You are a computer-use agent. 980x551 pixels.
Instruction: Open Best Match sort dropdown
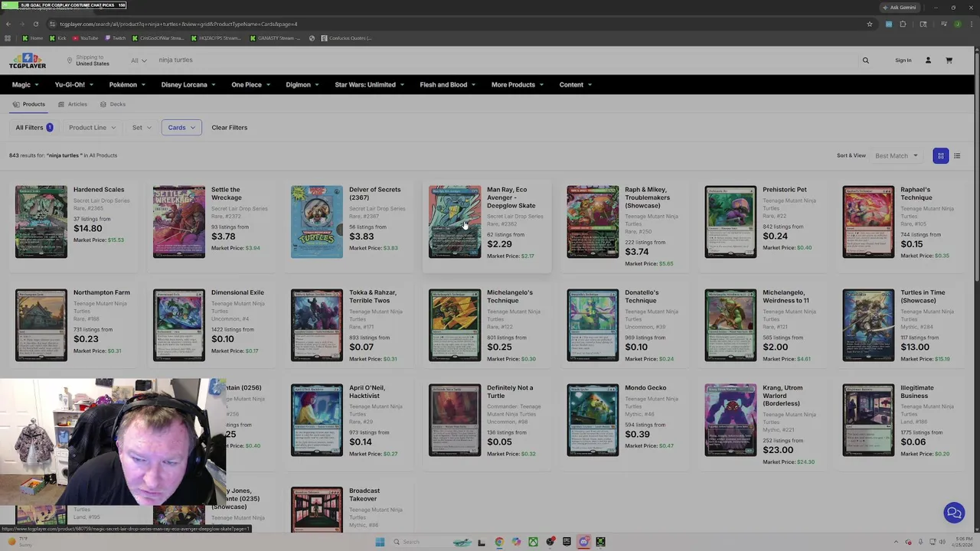point(896,156)
